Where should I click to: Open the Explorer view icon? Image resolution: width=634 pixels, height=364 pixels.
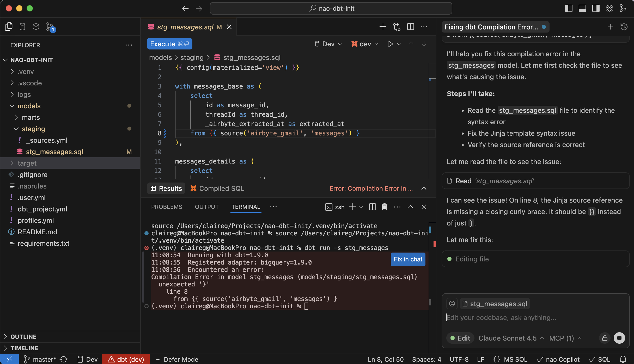pyautogui.click(x=9, y=26)
